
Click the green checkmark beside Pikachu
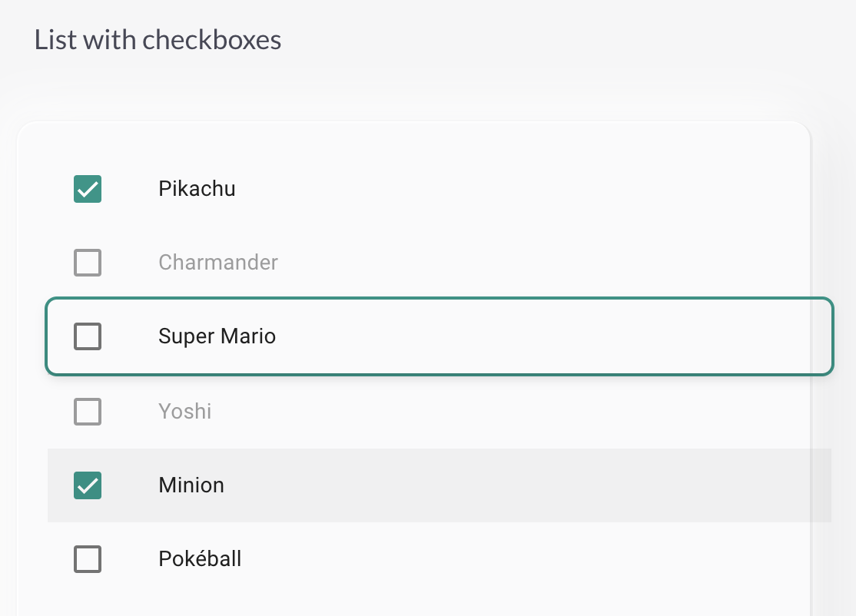point(87,189)
